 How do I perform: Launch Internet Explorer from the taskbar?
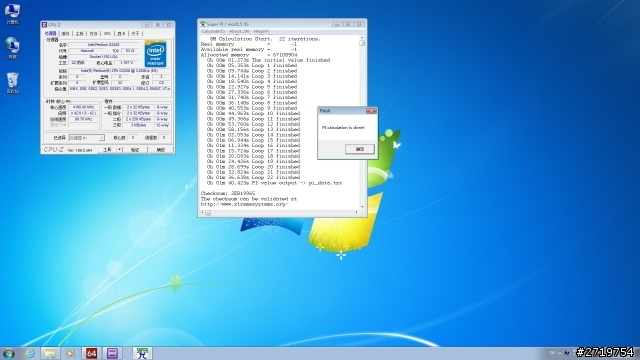pos(30,353)
